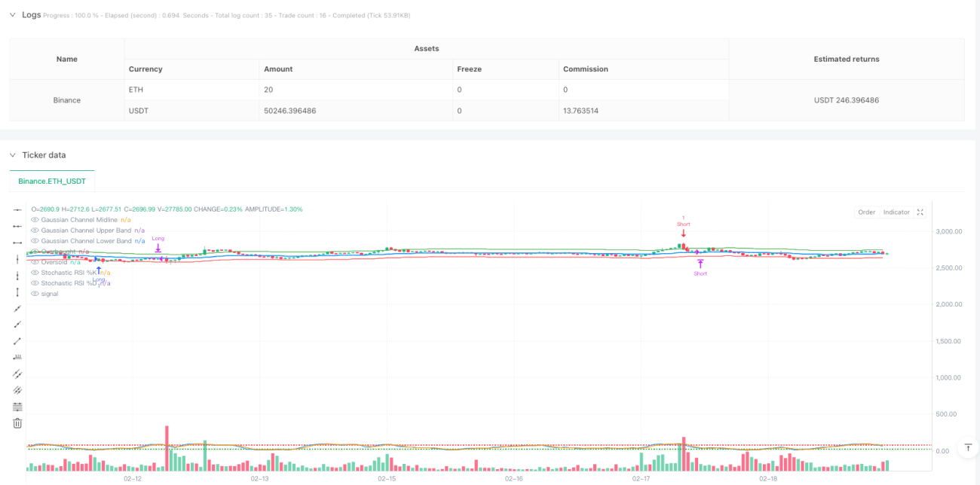Switch to the Binance.ETH_USDT tab
Screen dimensions: 980x485
52,181
